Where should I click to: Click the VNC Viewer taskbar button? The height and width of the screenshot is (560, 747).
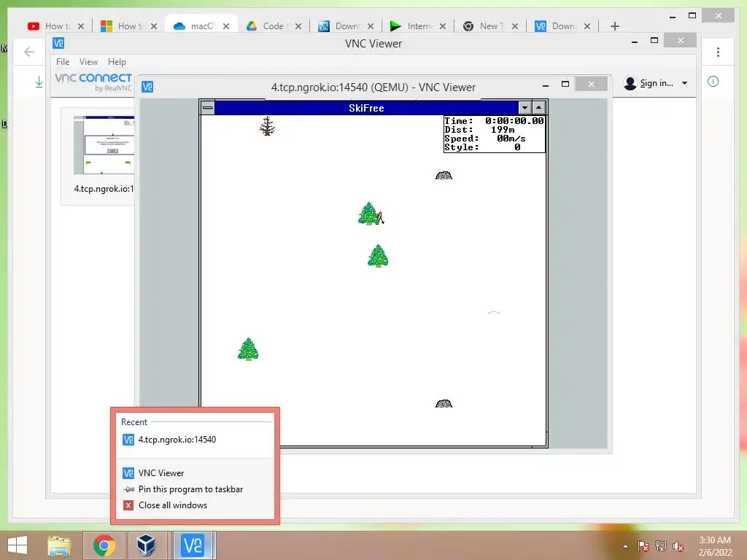(193, 545)
